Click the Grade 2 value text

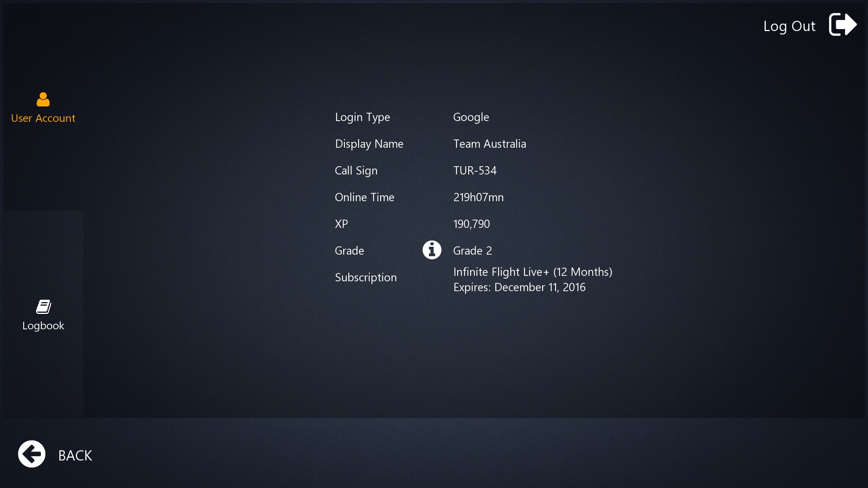click(x=472, y=251)
